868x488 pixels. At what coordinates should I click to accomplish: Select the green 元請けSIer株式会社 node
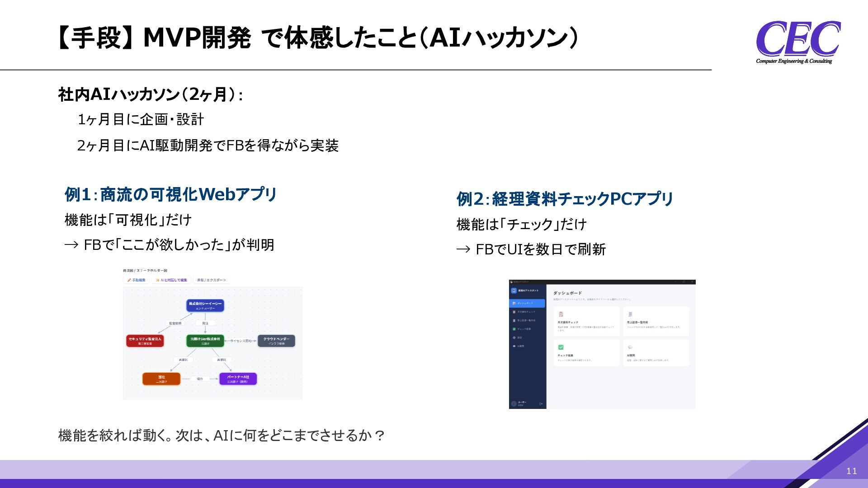pos(205,341)
